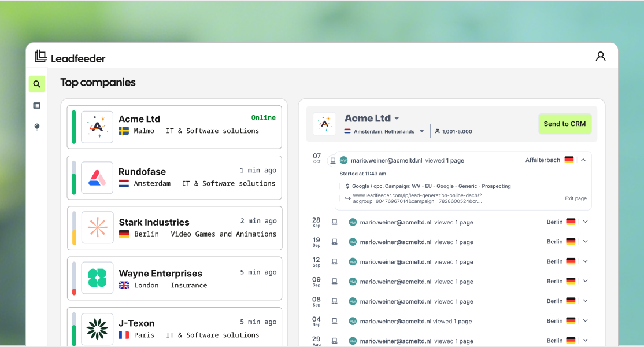
Task: Select the Wayne Enterprises company name
Action: click(161, 274)
